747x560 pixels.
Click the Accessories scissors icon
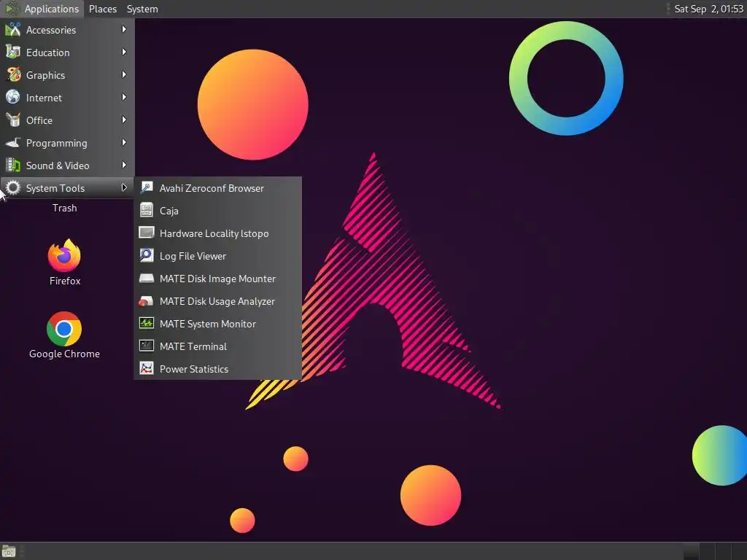(x=13, y=29)
